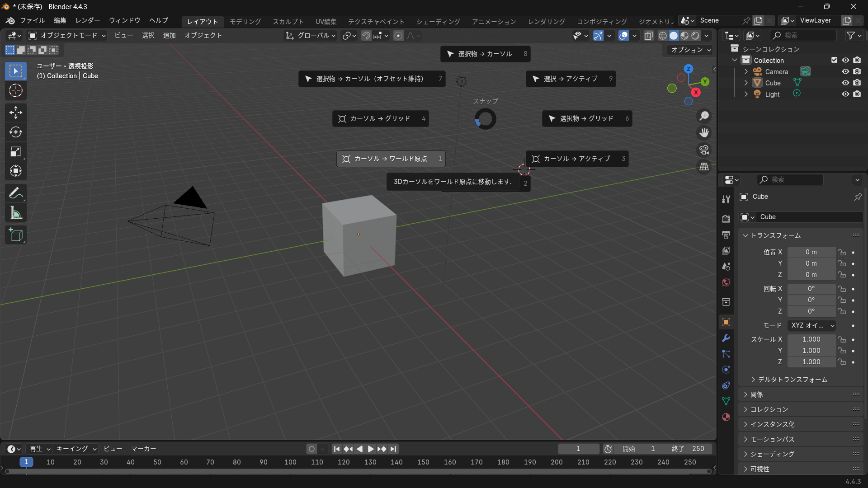868x488 pixels.
Task: Open the Object Constraints properties tab
Action: (x=726, y=385)
